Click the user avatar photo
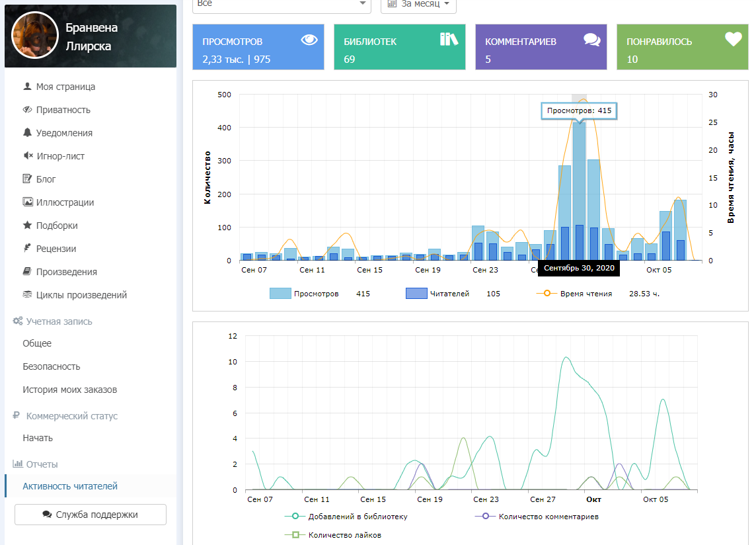Viewport: 756px width, 545px height. [x=32, y=37]
